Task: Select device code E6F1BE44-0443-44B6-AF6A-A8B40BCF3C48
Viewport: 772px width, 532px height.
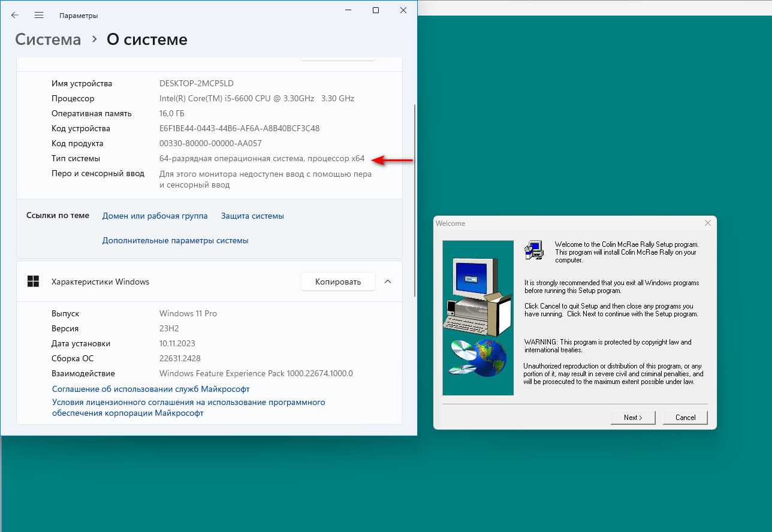Action: click(239, 128)
